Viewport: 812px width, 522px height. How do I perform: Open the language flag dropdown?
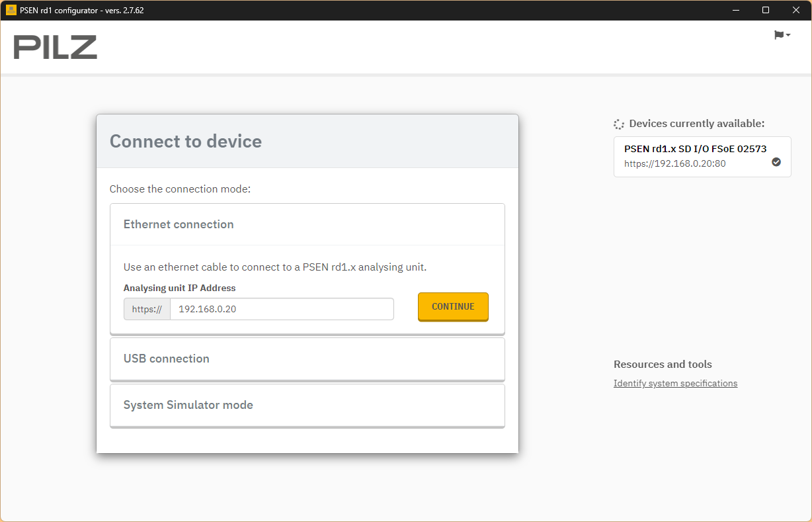[782, 35]
